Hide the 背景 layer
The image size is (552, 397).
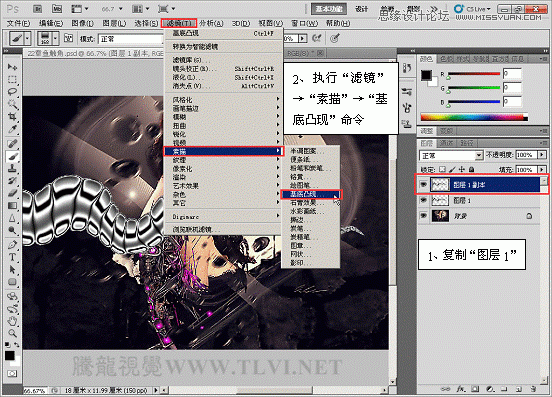[x=423, y=216]
